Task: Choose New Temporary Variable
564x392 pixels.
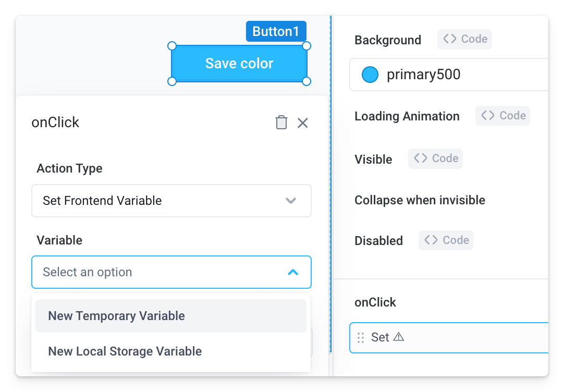Action: pos(116,316)
